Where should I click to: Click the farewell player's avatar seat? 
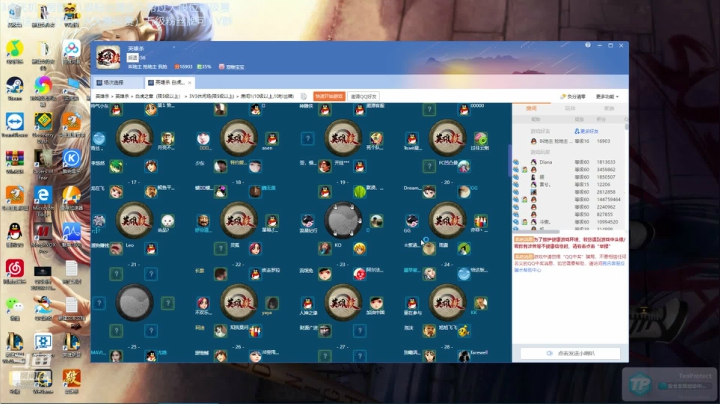[464, 356]
